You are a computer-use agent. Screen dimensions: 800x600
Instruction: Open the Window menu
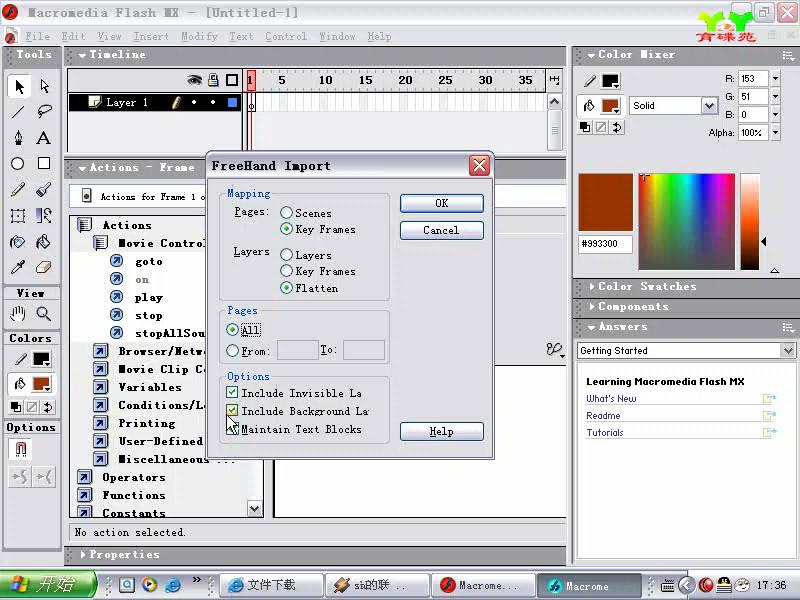coord(337,36)
